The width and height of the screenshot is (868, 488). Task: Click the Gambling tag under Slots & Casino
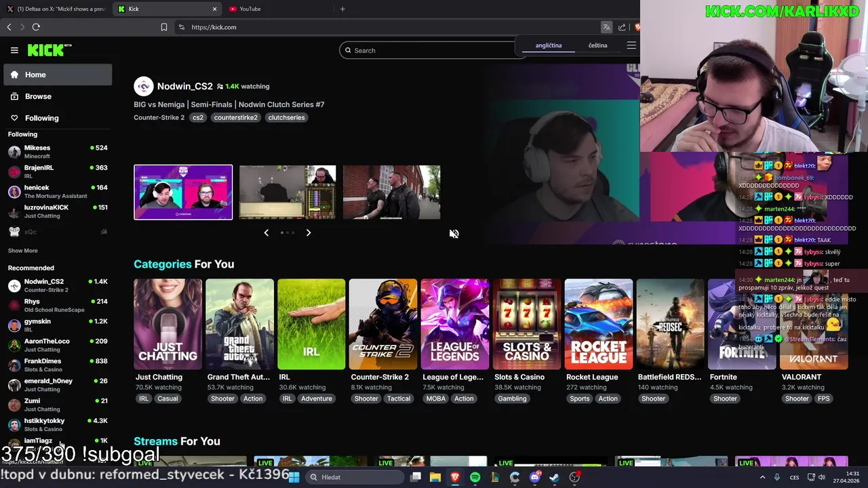(512, 399)
